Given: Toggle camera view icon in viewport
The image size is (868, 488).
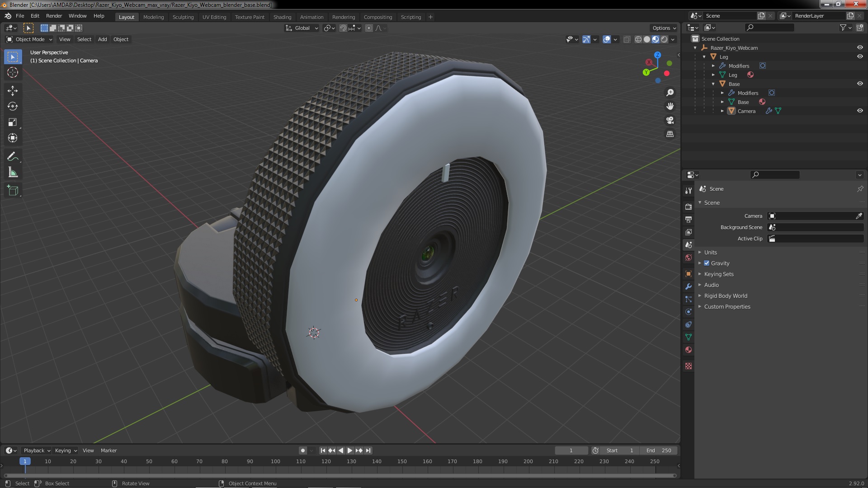Looking at the screenshot, I should coord(670,120).
